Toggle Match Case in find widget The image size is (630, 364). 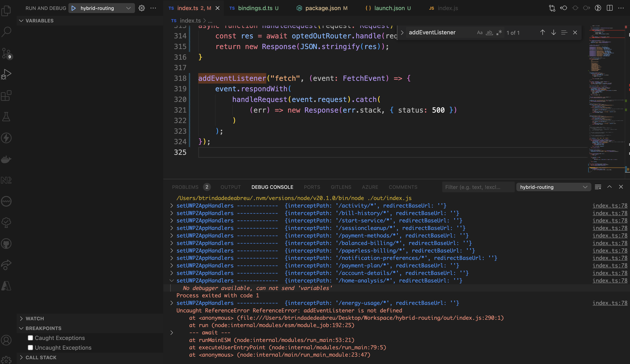480,33
